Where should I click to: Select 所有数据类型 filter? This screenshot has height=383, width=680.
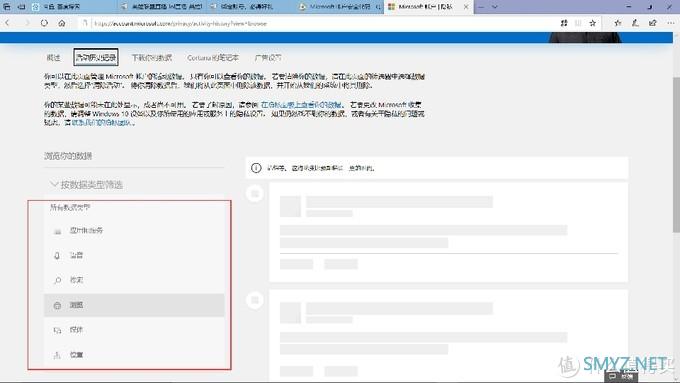tap(70, 207)
